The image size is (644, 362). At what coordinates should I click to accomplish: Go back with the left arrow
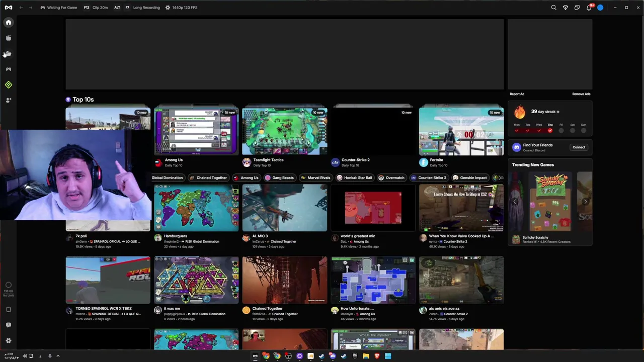[21, 8]
